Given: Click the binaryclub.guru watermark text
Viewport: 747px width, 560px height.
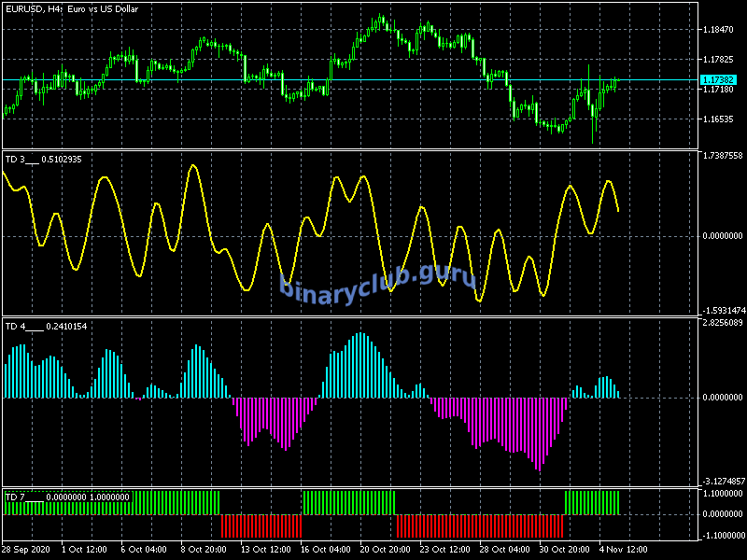Looking at the screenshot, I should pyautogui.click(x=376, y=280).
